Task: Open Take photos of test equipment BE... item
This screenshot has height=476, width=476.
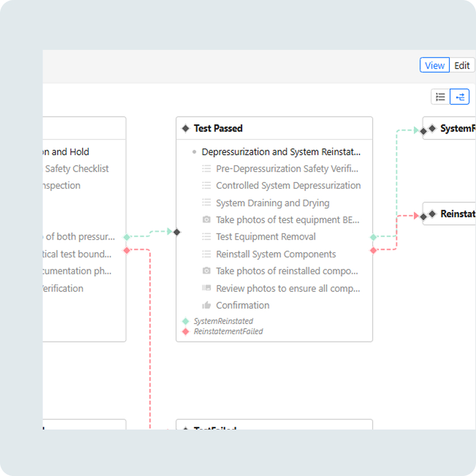Action: [x=287, y=220]
